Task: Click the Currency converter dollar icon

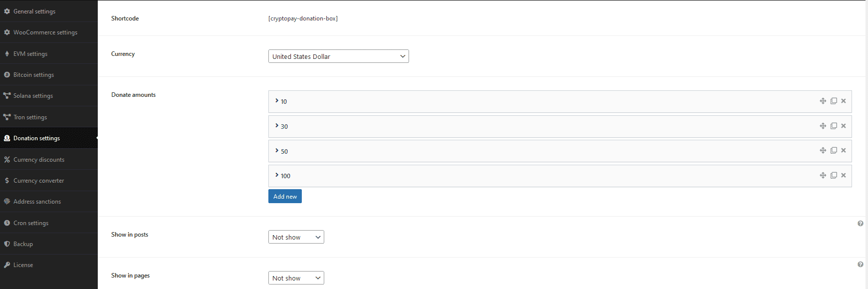Action: [x=7, y=181]
